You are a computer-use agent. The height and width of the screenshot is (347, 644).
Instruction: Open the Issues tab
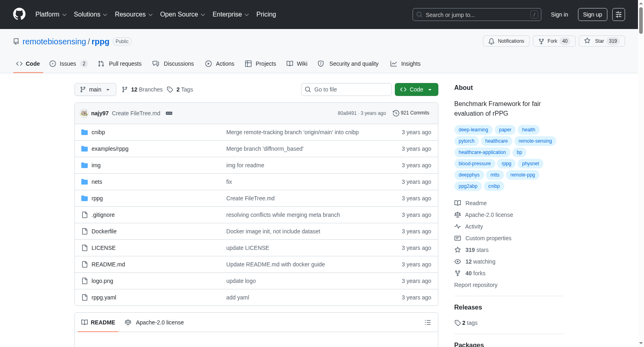(x=68, y=64)
